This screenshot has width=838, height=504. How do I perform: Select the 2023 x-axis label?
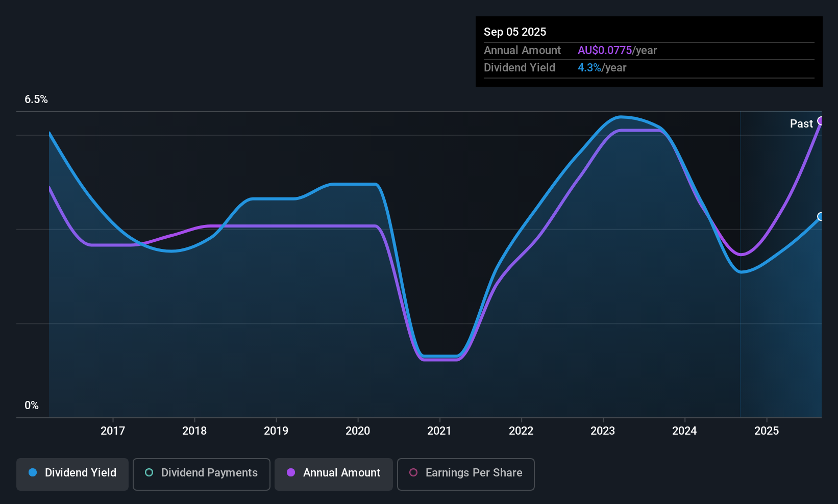pyautogui.click(x=603, y=431)
